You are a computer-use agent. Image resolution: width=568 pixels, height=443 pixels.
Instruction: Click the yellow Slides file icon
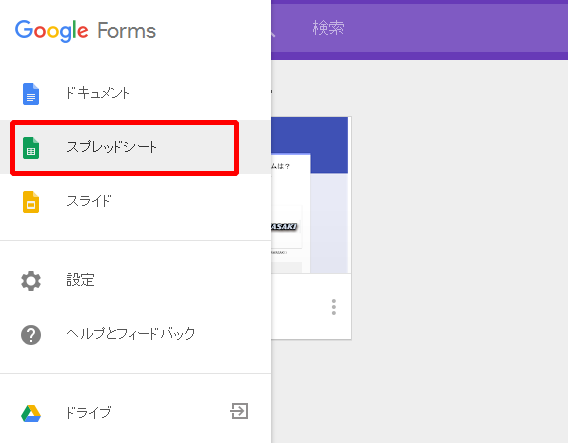tap(31, 202)
